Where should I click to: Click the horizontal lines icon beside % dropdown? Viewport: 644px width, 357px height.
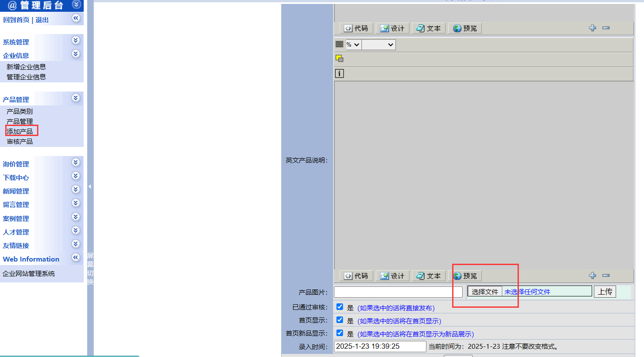point(339,44)
